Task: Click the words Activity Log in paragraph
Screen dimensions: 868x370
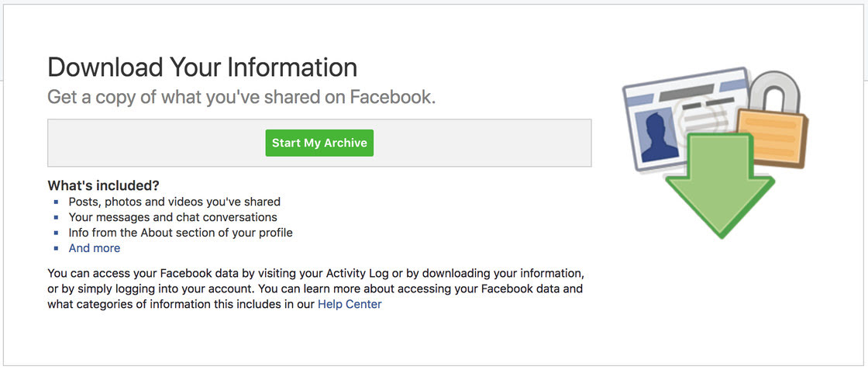Action: 357,273
